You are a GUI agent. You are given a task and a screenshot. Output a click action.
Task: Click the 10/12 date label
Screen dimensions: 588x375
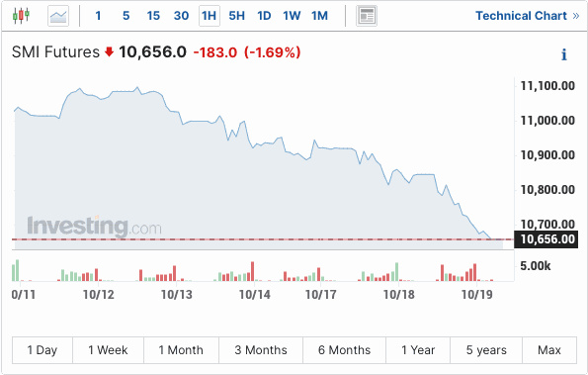(x=98, y=294)
